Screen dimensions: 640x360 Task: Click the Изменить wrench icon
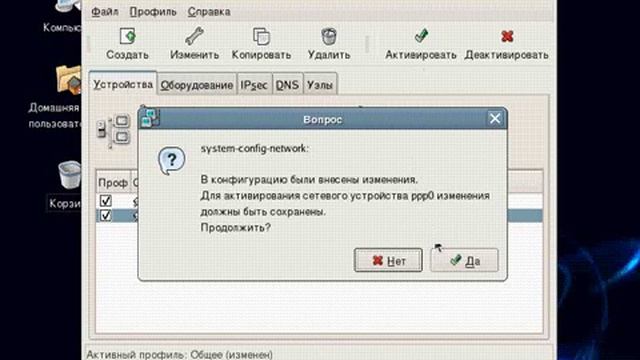click(194, 36)
